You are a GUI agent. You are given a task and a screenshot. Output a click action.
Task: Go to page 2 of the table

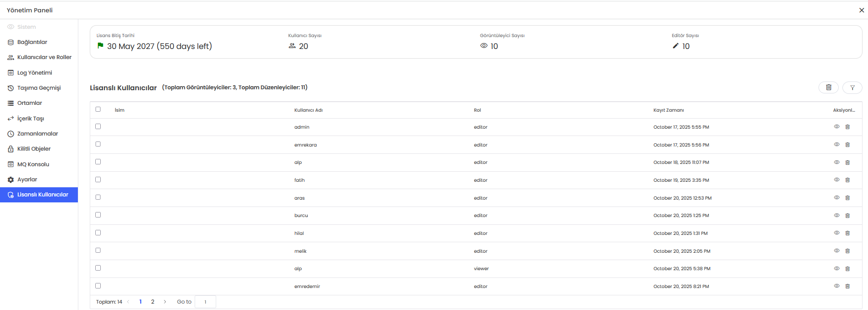pos(153,302)
